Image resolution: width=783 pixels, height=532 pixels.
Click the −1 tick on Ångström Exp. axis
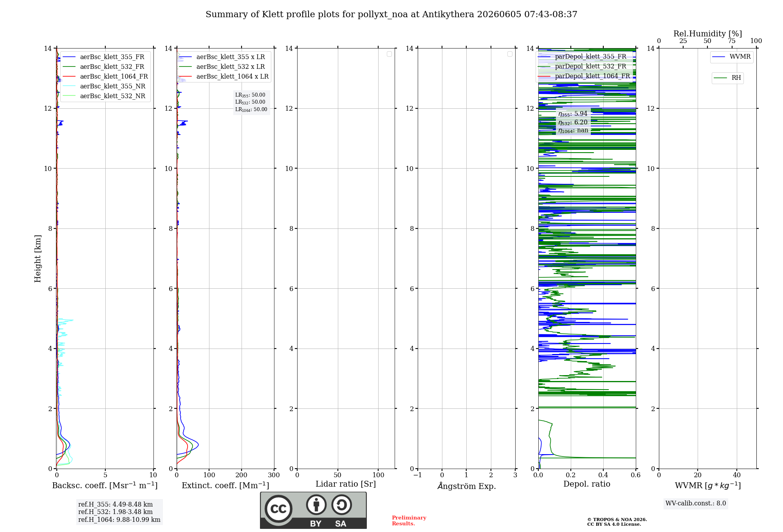coord(418,475)
